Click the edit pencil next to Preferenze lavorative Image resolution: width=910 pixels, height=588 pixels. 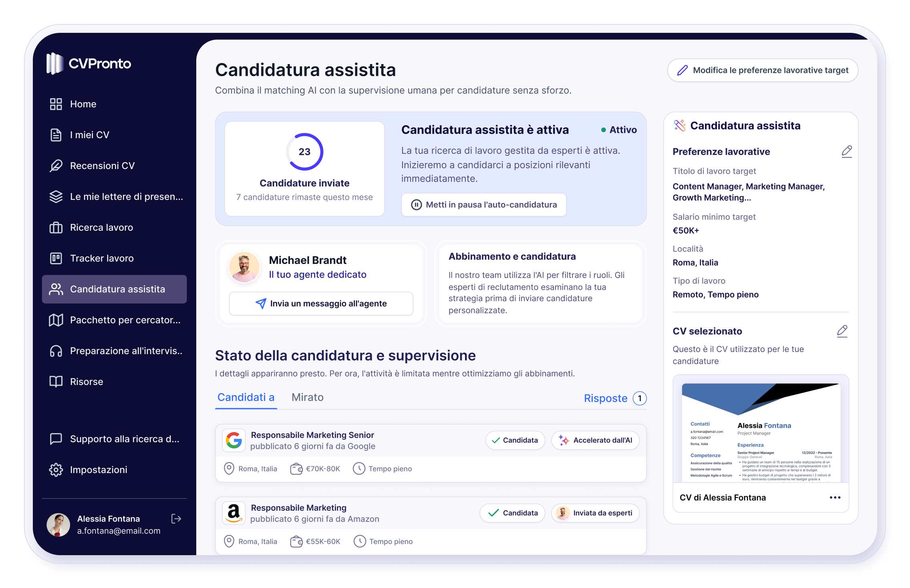tap(846, 151)
